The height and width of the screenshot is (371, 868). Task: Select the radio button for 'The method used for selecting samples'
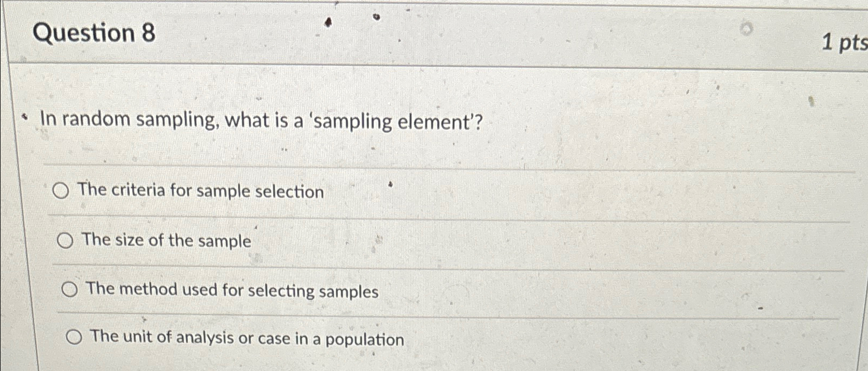click(69, 289)
